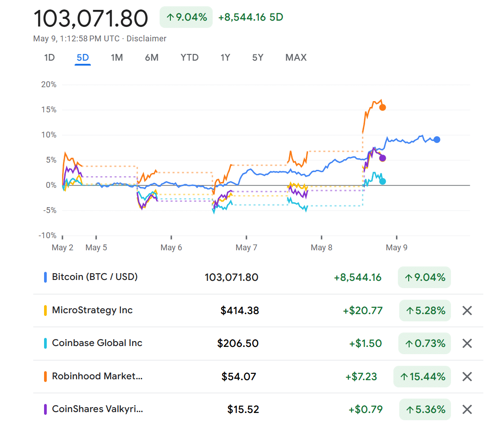Click the large 103,071.80 price headline
The width and height of the screenshot is (504, 426).
pyautogui.click(x=91, y=18)
